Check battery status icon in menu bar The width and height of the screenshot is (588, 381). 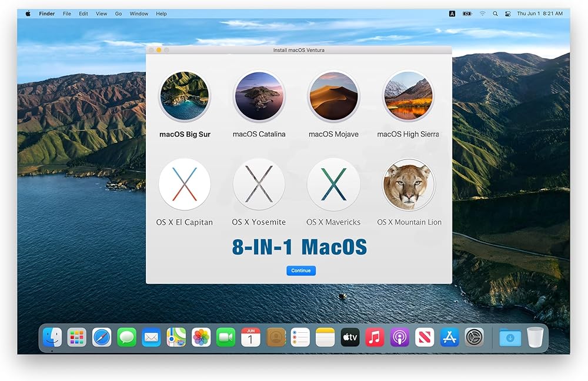click(x=467, y=14)
